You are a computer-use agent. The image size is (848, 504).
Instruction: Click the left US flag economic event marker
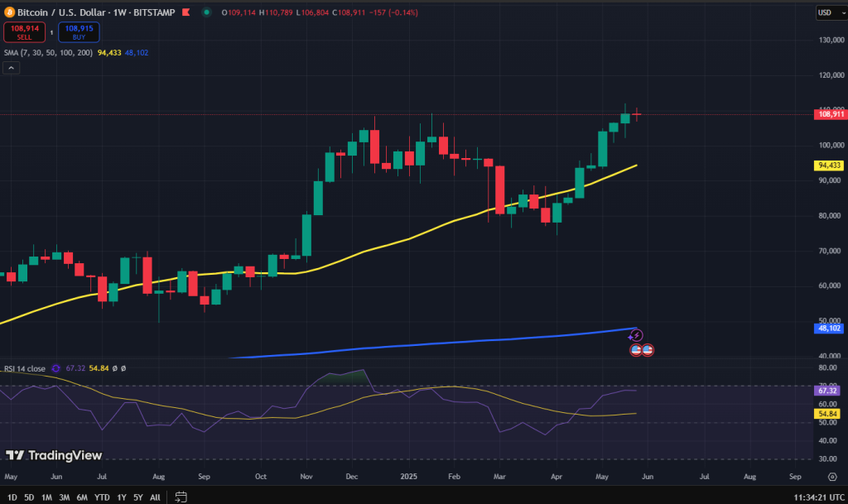point(636,350)
